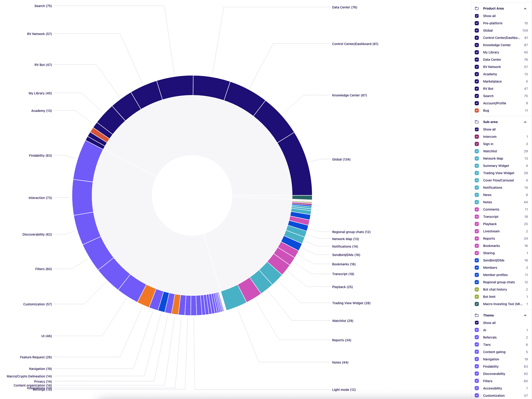The image size is (532, 399).
Task: Click the Theme folder icon
Action: click(476, 315)
